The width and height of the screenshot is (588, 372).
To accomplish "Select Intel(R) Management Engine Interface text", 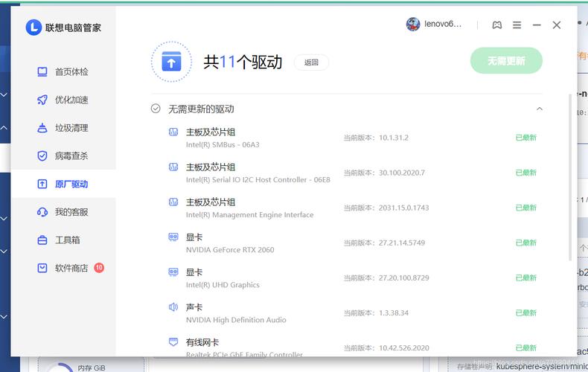I will tap(250, 215).
